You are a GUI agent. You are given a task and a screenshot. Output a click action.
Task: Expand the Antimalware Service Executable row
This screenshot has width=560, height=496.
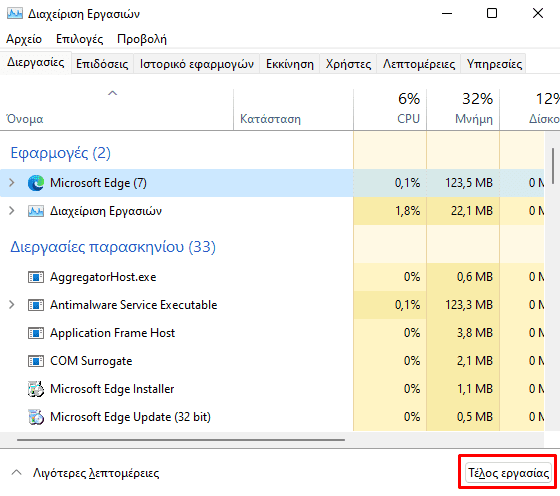[x=12, y=305]
